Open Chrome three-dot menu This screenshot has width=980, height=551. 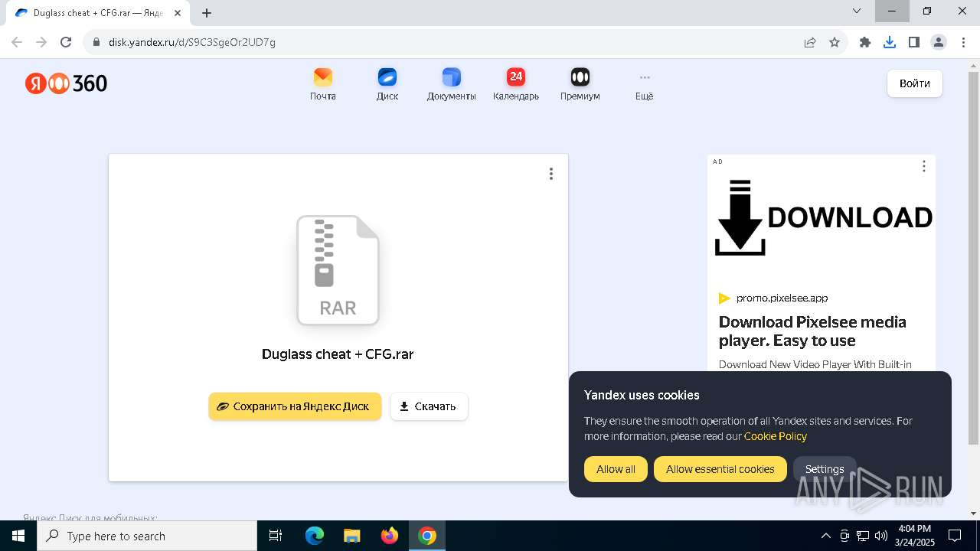coord(963,42)
